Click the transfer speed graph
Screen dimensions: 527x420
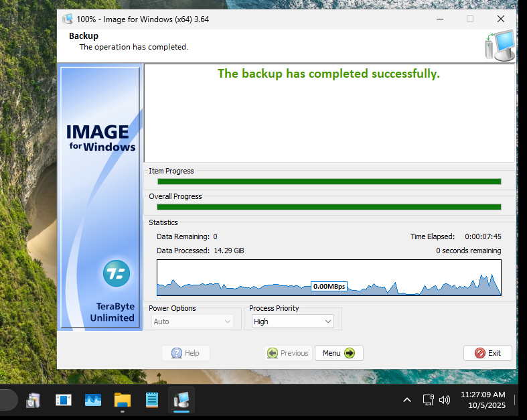click(x=329, y=277)
